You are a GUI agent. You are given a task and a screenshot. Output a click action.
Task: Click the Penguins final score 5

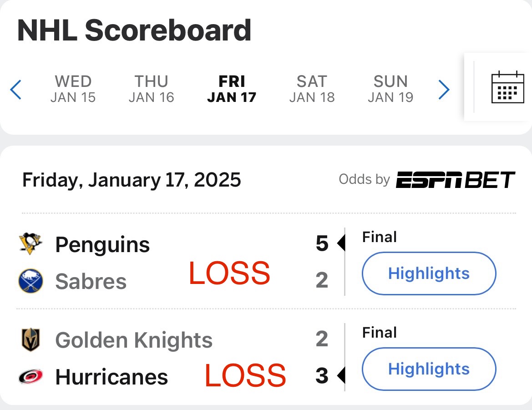tap(322, 243)
